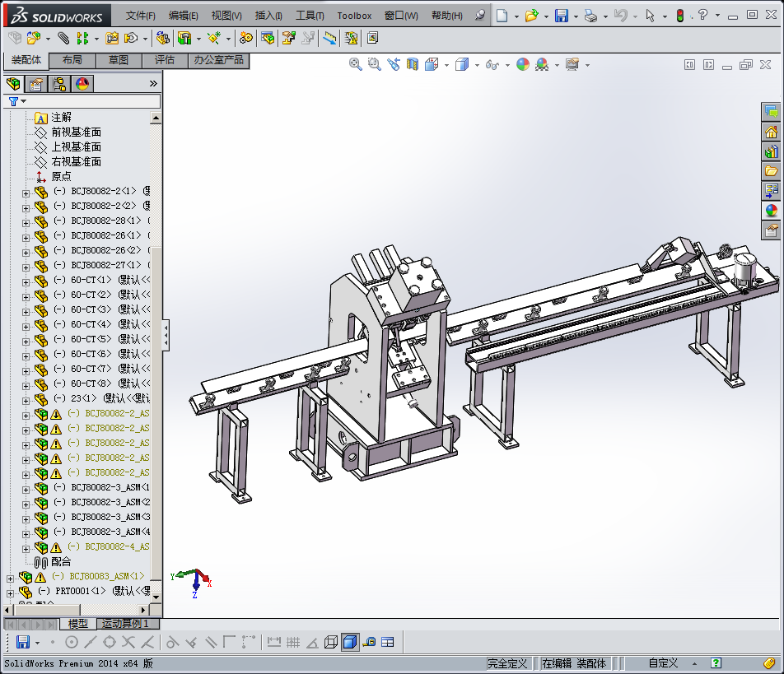Image resolution: width=784 pixels, height=674 pixels.
Task: Expand the 60-CT<1> component node
Action: point(26,283)
